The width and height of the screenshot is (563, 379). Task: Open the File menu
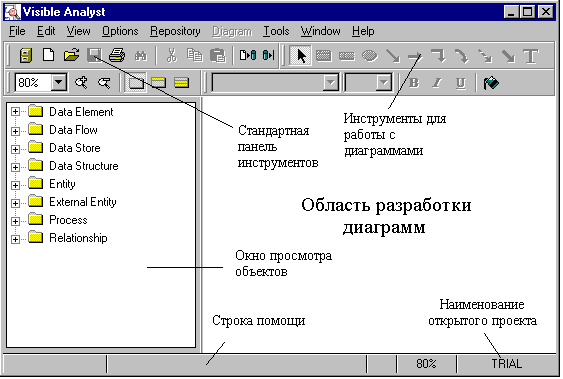17,31
